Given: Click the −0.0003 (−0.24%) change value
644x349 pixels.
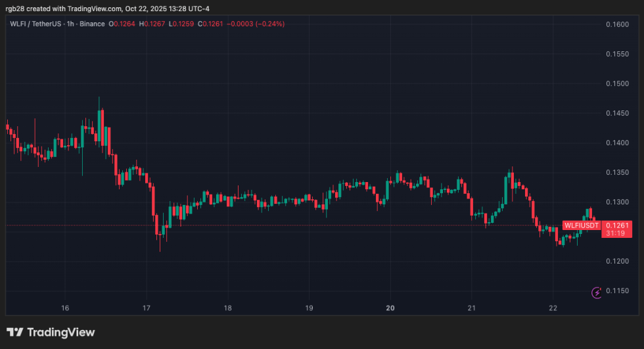Looking at the screenshot, I should point(256,24).
